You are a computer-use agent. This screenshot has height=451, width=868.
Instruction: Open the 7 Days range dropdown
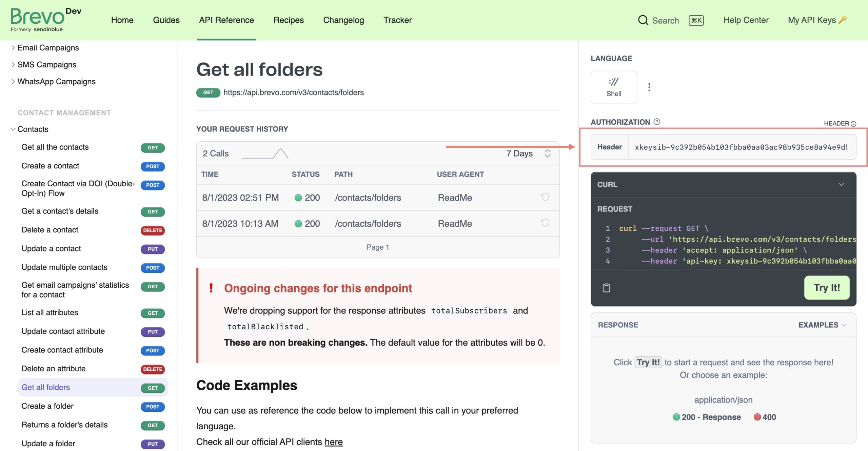point(528,153)
